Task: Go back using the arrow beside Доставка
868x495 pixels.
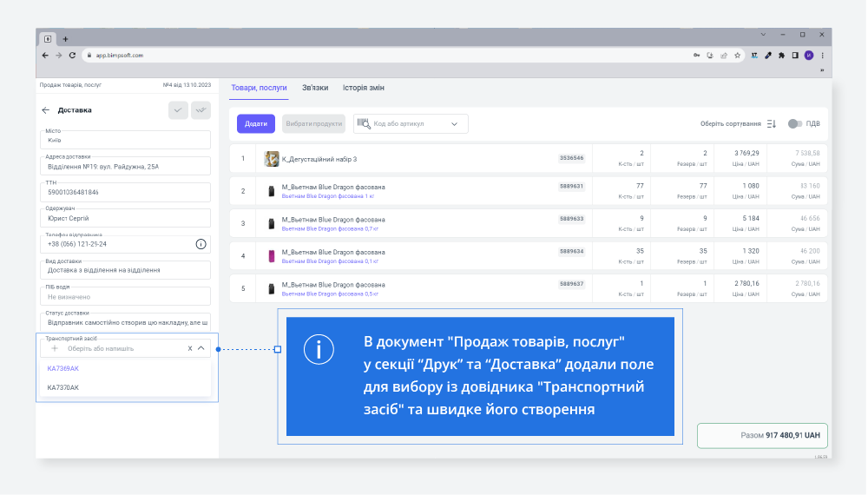Action: coord(46,110)
